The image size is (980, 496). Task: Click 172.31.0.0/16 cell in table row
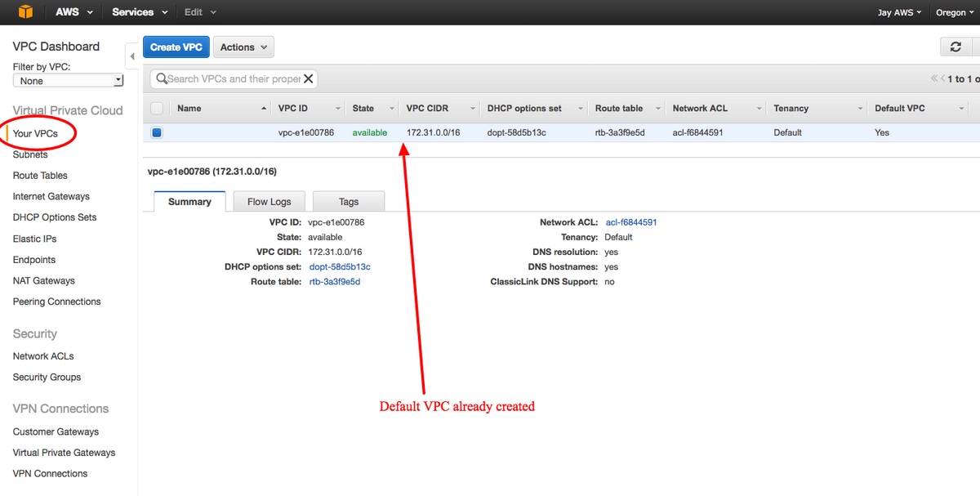tap(434, 132)
